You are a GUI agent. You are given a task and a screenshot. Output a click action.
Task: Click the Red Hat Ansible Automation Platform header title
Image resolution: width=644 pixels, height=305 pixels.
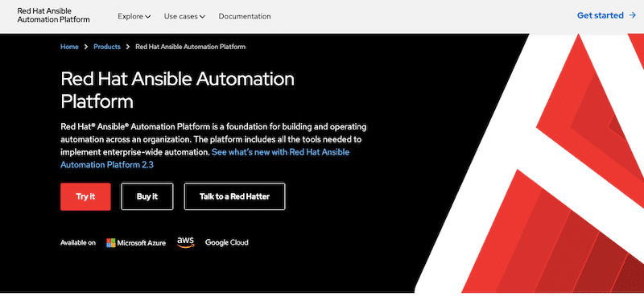click(53, 14)
